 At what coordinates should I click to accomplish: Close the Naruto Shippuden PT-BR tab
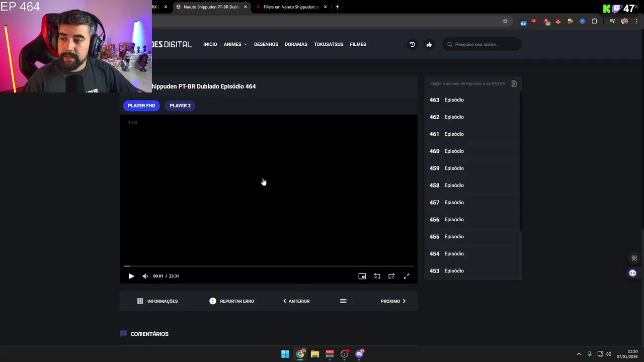point(246,7)
